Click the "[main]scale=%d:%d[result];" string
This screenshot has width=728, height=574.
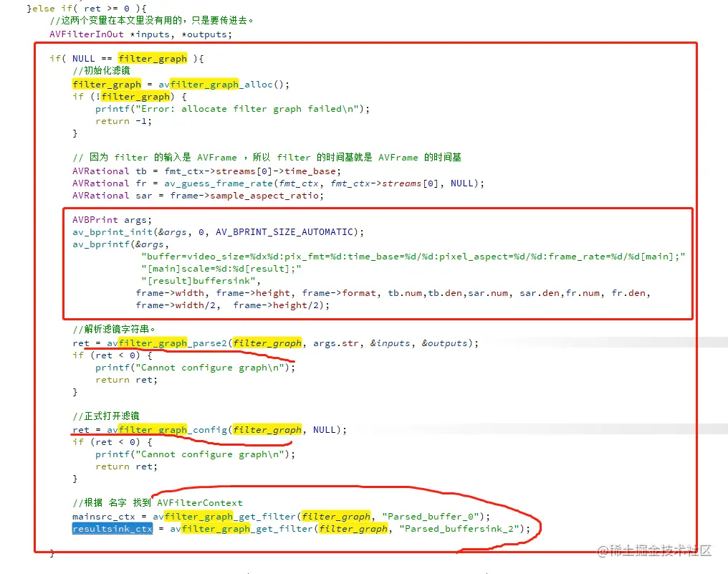[x=221, y=269]
